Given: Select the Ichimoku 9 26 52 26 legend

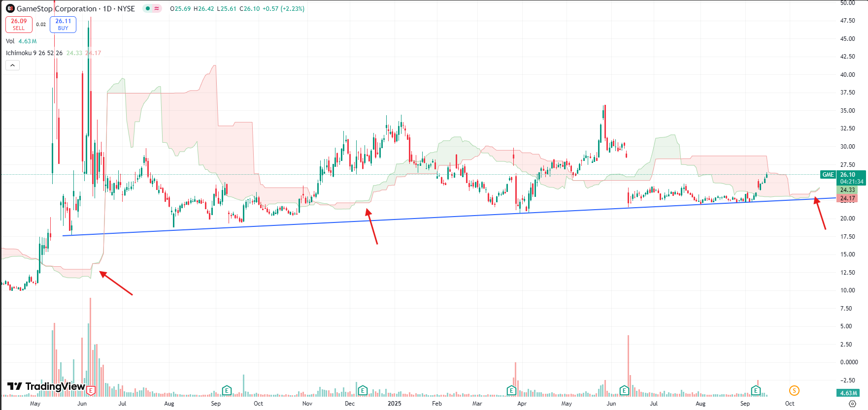Looking at the screenshot, I should pos(34,53).
